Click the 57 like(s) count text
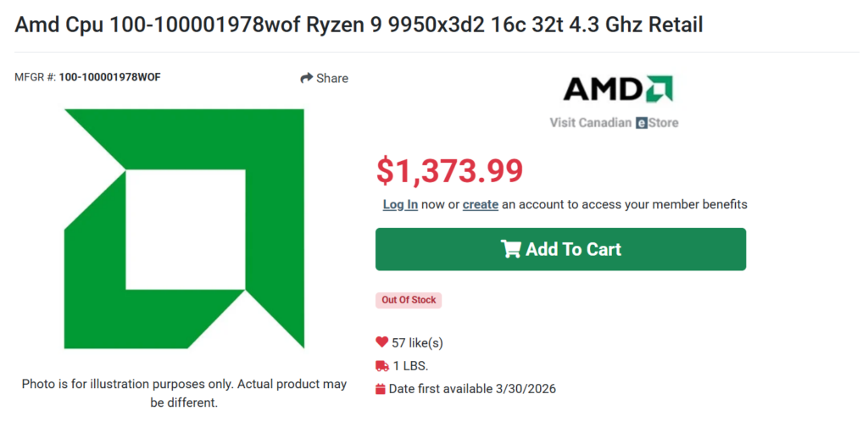The image size is (868, 422). (417, 342)
